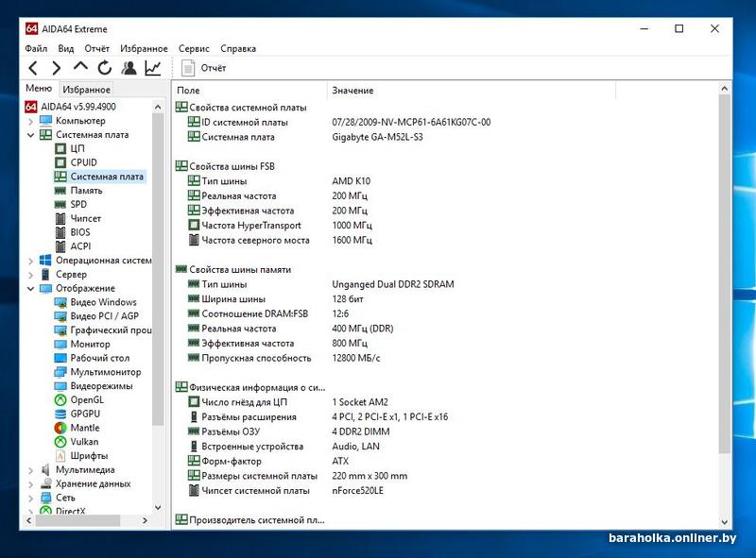
Task: Expand the Операционная система tree node
Action: point(31,261)
